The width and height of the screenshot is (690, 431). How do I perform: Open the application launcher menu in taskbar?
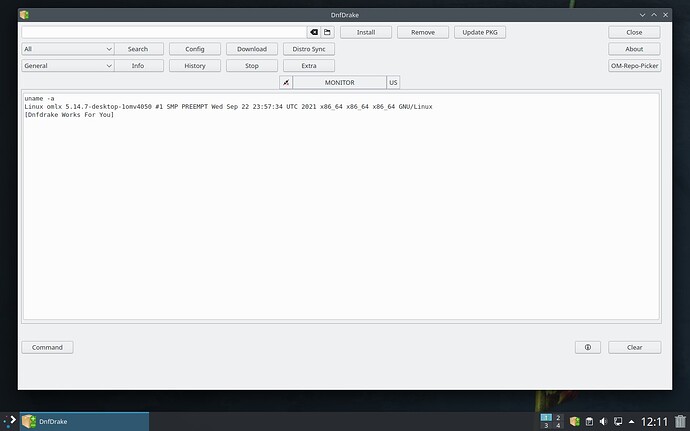point(10,421)
